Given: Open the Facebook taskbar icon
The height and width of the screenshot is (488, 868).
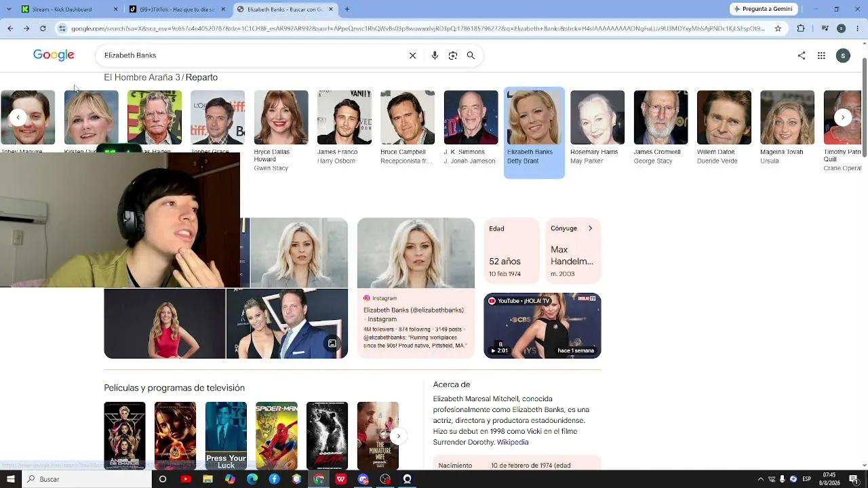Looking at the screenshot, I should pos(274,479).
